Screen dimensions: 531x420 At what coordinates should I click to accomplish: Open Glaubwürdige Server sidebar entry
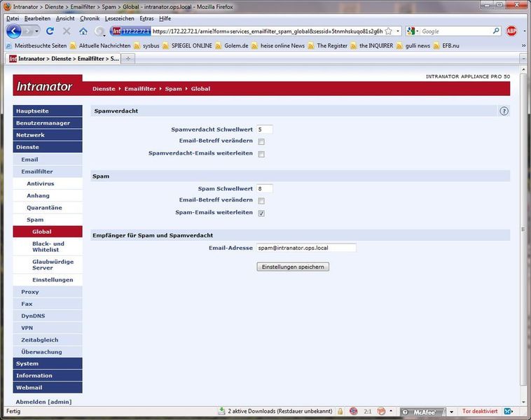click(48, 265)
